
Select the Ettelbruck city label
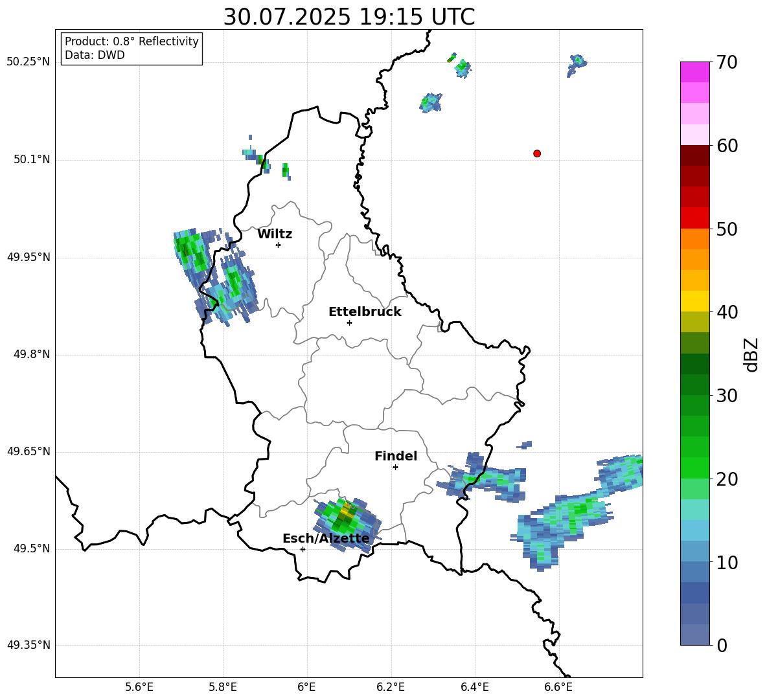(x=365, y=312)
